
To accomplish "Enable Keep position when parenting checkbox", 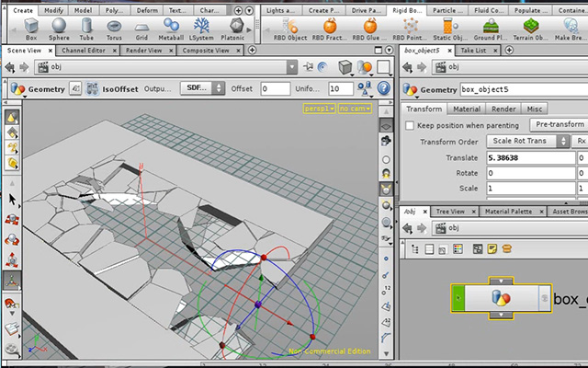I will (x=410, y=125).
